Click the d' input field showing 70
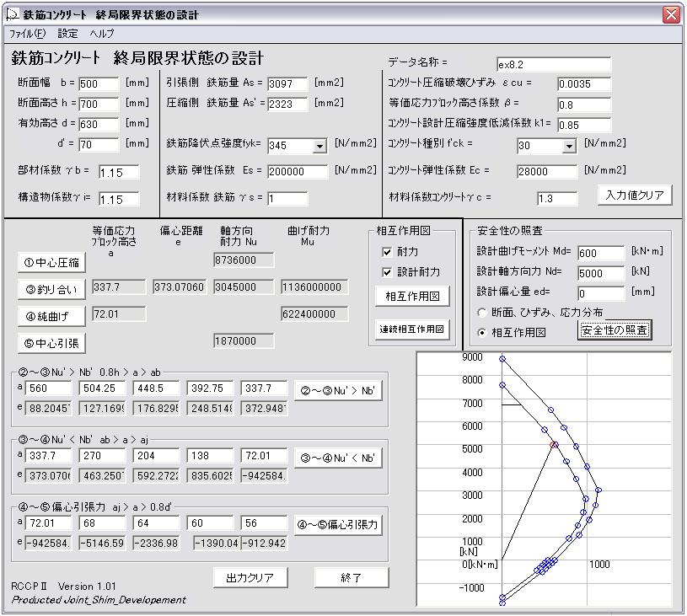687x616 pixels. point(99,144)
